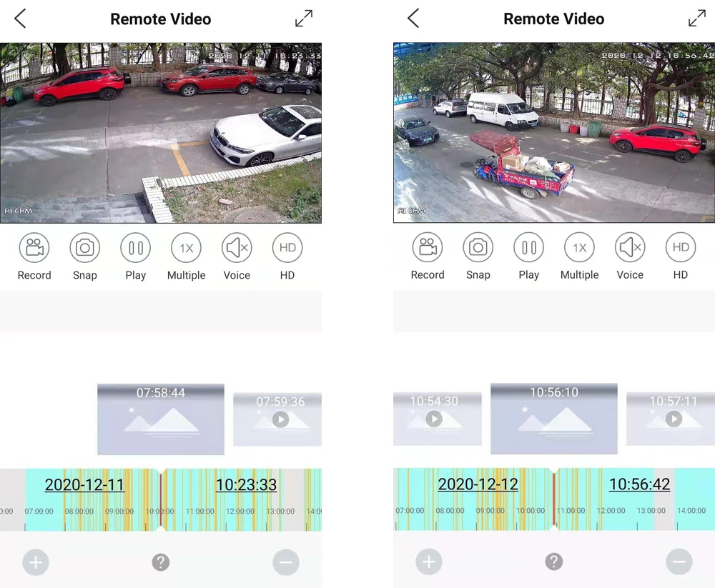Play the 10:57:11 clip thumbnail

coord(671,419)
